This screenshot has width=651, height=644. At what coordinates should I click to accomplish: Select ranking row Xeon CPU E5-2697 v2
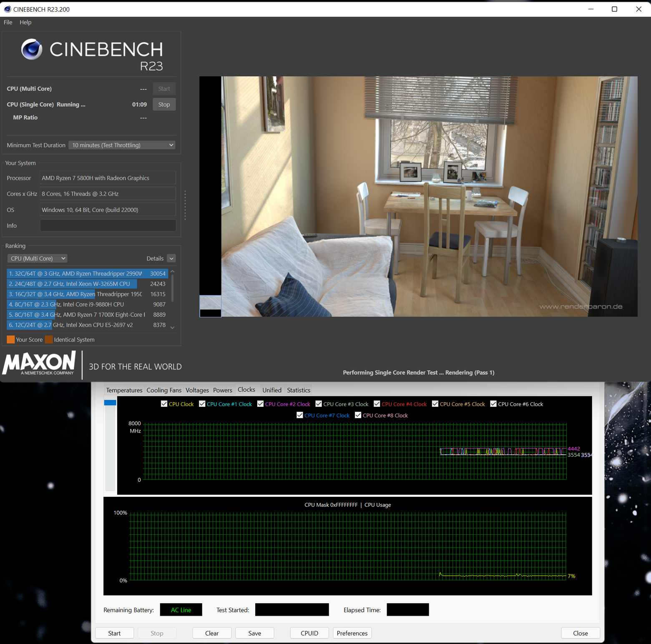[88, 325]
